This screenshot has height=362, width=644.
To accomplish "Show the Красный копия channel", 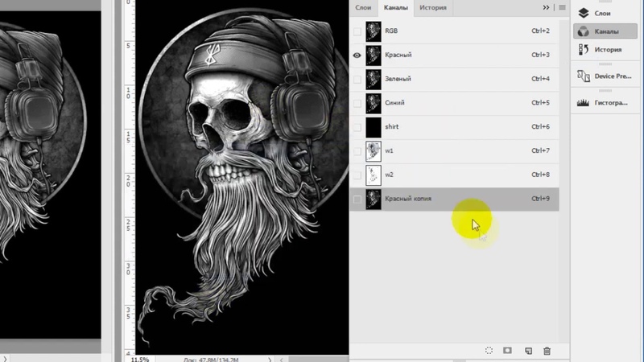I will tap(357, 199).
